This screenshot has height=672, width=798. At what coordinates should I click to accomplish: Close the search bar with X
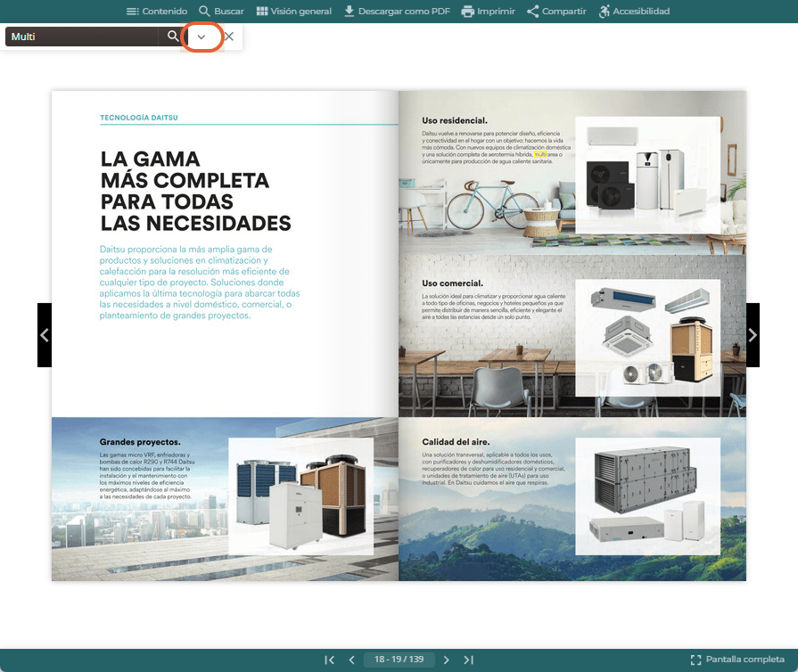[229, 37]
